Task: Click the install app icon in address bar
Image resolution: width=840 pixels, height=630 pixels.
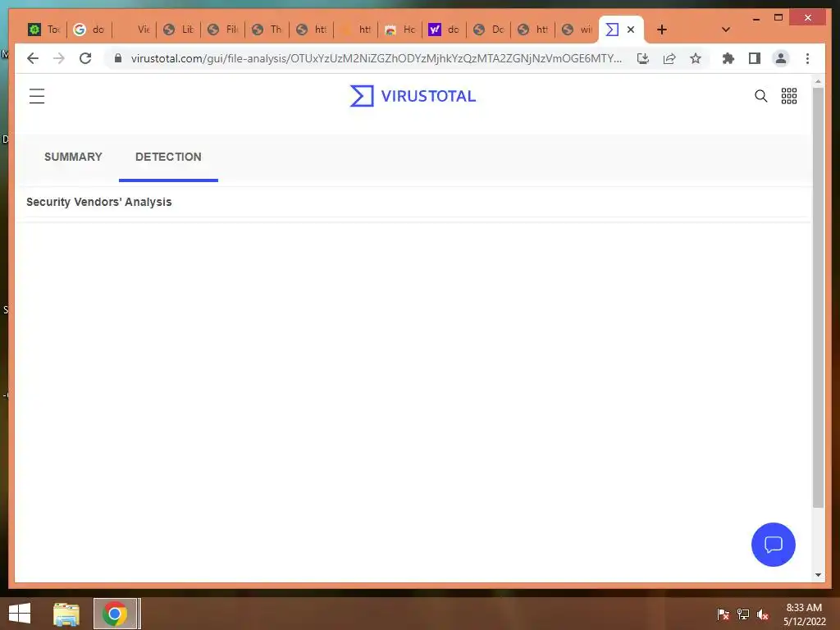Action: click(643, 58)
